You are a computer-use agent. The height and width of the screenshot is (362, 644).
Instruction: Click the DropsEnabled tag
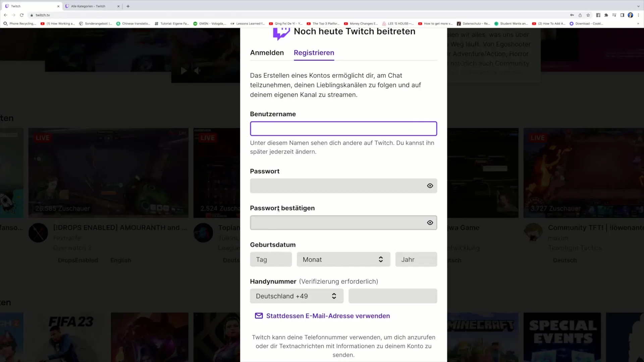(x=78, y=260)
